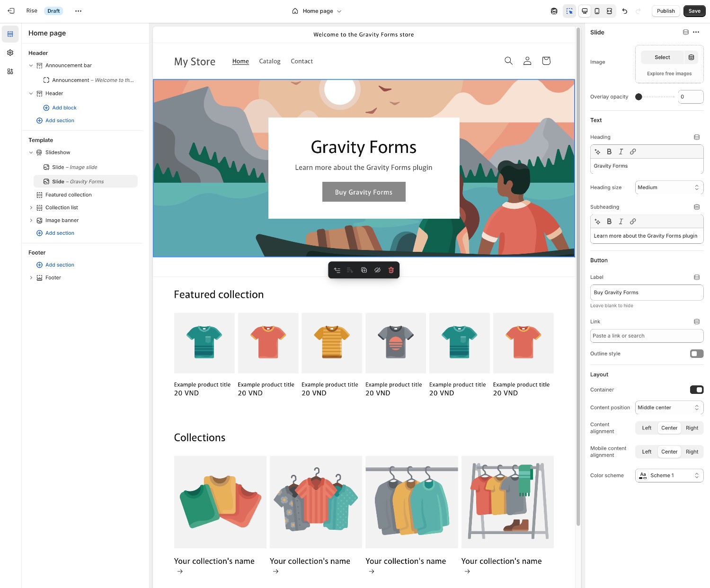710x588 pixels.
Task: Open the shopping cart icon
Action: pos(546,61)
